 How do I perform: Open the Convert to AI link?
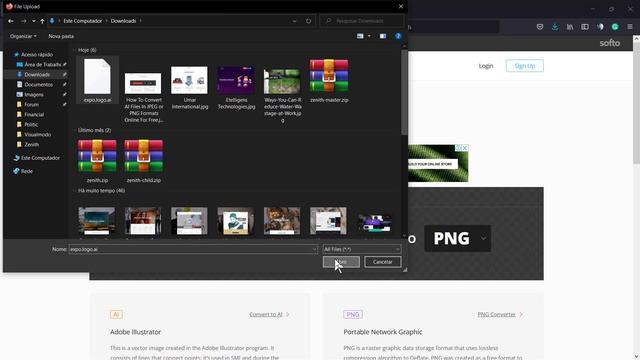[x=269, y=314]
